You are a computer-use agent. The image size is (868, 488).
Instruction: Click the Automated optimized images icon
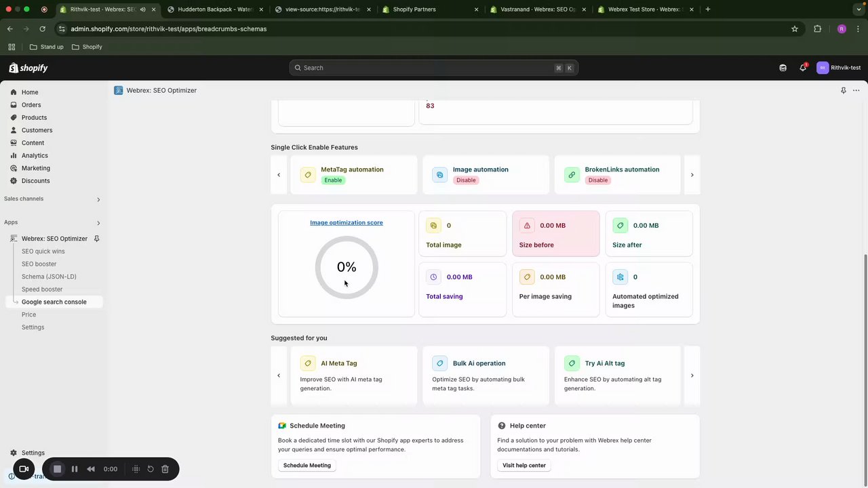[x=620, y=277]
